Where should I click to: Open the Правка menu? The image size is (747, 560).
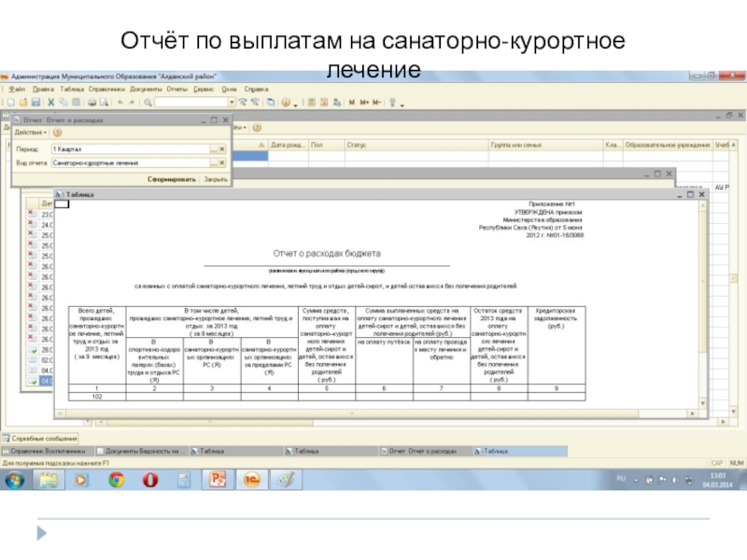pyautogui.click(x=43, y=89)
